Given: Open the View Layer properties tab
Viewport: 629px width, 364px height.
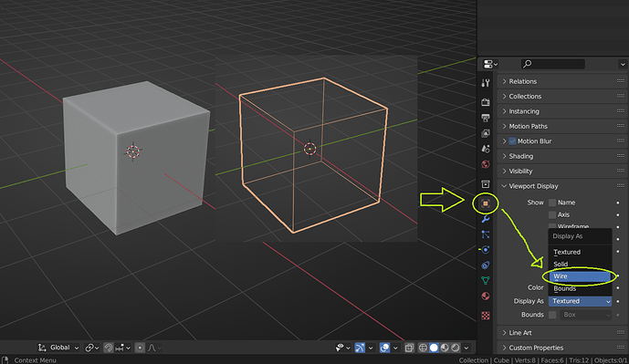Looking at the screenshot, I should pyautogui.click(x=486, y=133).
